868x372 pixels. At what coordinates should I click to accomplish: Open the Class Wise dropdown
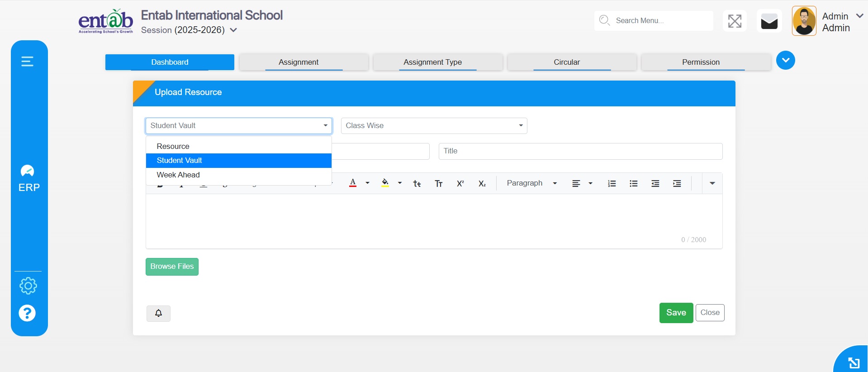coord(434,126)
